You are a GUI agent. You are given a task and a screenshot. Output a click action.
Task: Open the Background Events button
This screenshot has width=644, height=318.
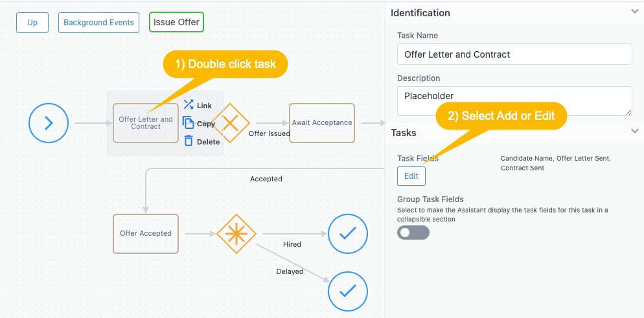click(98, 23)
